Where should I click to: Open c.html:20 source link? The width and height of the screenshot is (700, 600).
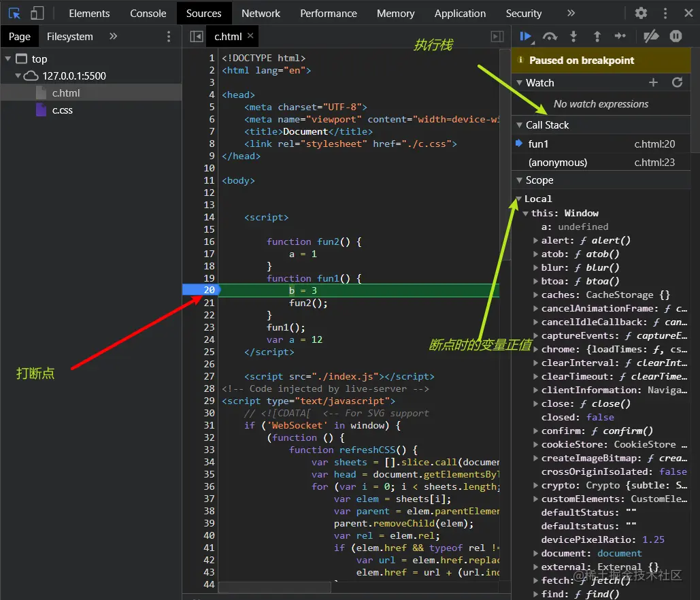654,144
